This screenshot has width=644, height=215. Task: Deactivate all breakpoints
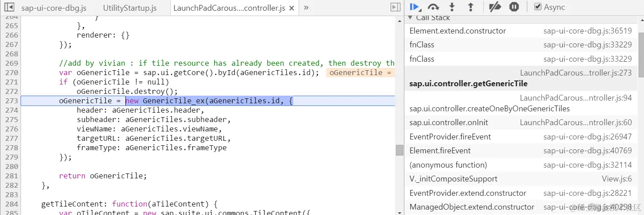pos(495,7)
